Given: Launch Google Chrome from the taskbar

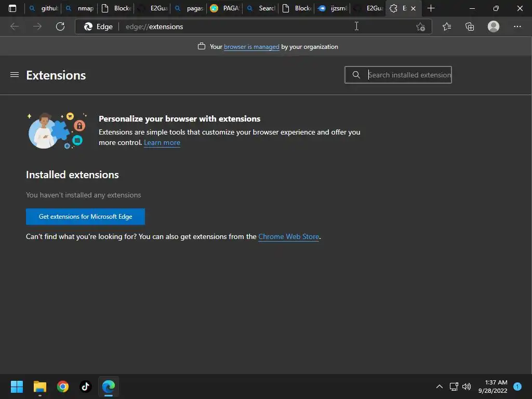Looking at the screenshot, I should [x=63, y=387].
